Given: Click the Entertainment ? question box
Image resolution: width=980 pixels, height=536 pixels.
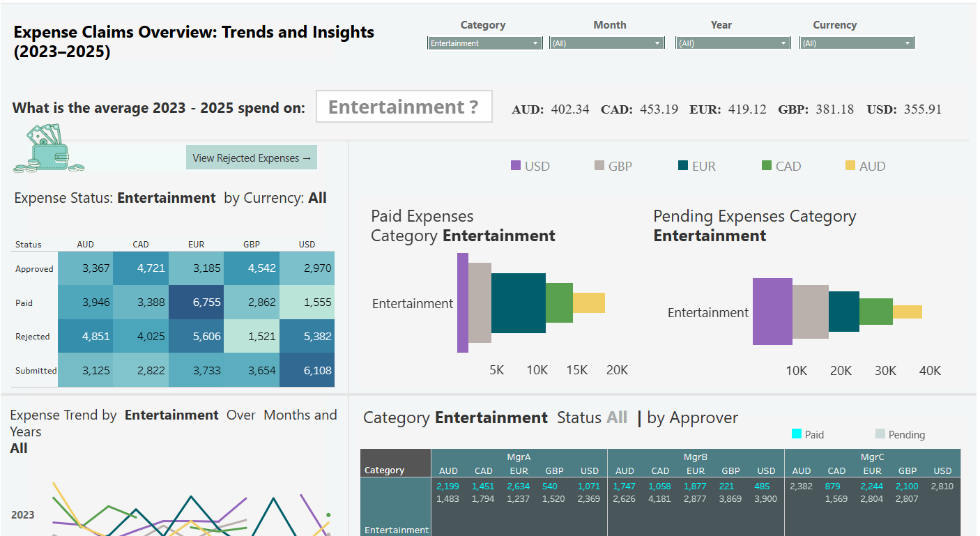Looking at the screenshot, I should [x=404, y=107].
